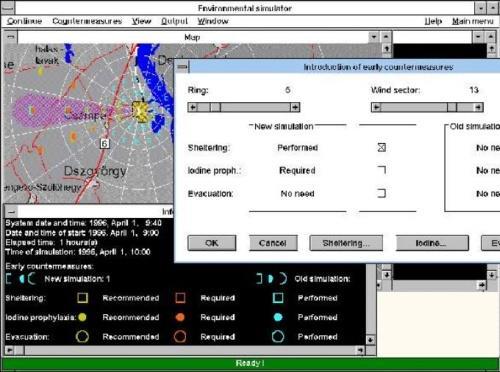Click the Ring slider left arrow
500x372 pixels.
pyautogui.click(x=192, y=107)
